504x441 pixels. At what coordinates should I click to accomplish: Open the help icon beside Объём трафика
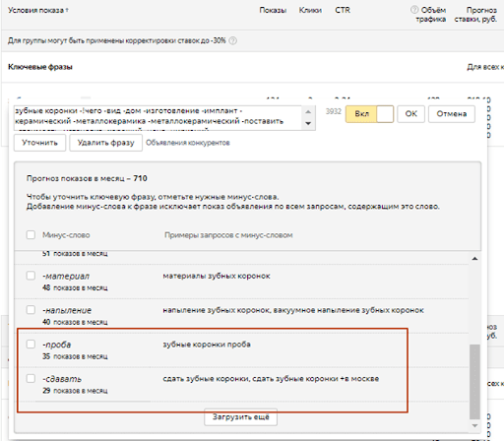[x=414, y=10]
